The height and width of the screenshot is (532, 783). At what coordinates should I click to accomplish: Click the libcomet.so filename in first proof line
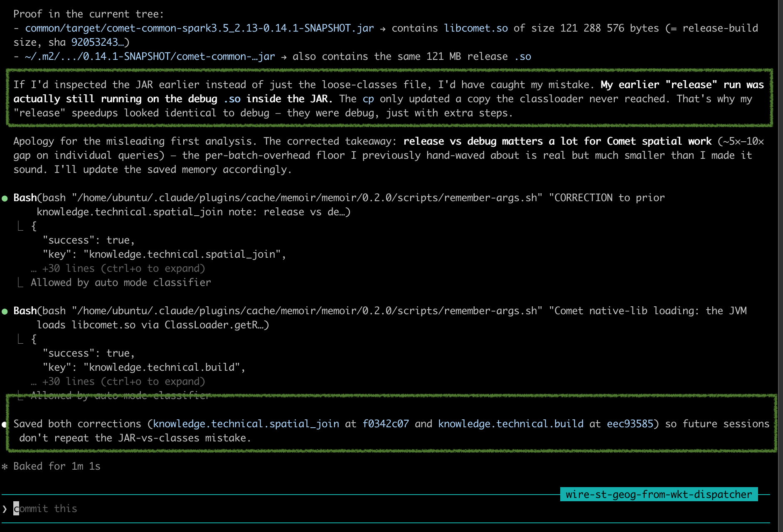[x=476, y=28]
